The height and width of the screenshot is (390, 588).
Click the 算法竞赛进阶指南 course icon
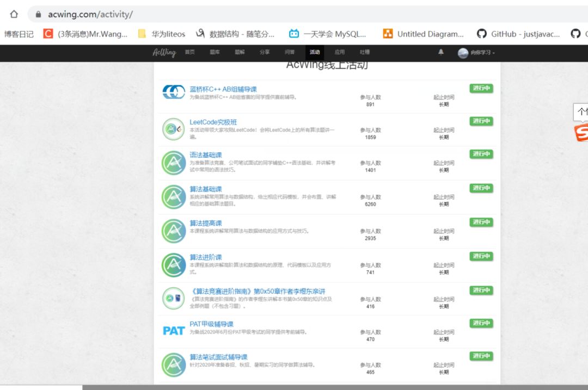point(174,298)
